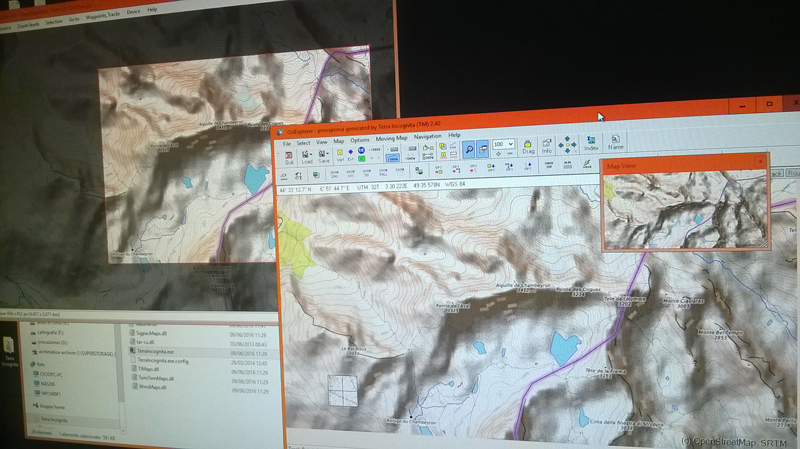Viewport: 800px width, 449px height.
Task: Open the Selection menu in Terra Incognita
Action: tap(54, 22)
